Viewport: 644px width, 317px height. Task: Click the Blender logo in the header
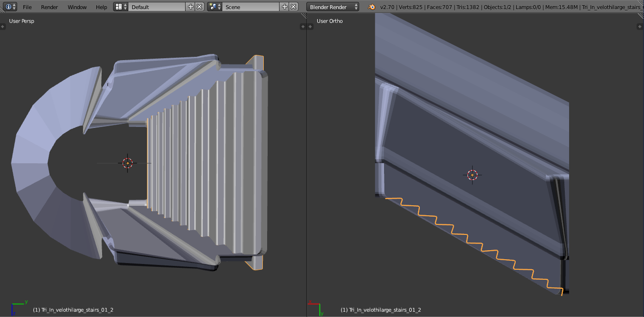click(372, 7)
